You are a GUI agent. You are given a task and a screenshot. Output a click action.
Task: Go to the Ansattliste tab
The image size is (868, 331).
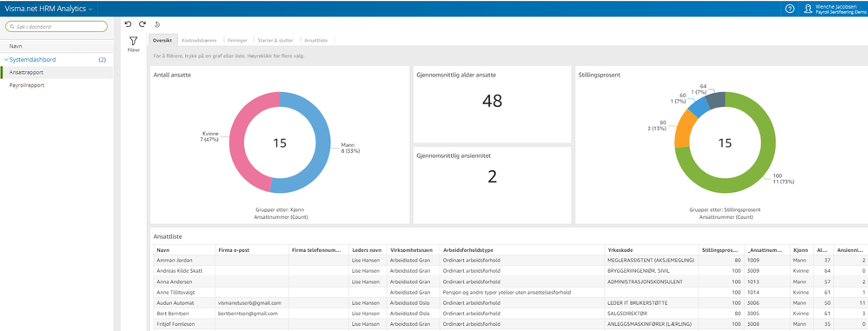tap(316, 41)
